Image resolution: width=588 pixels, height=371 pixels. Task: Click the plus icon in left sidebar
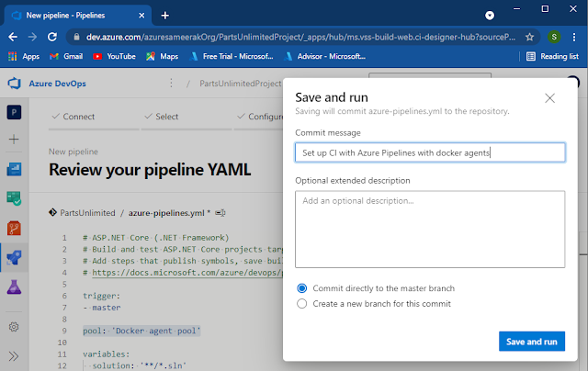point(14,140)
